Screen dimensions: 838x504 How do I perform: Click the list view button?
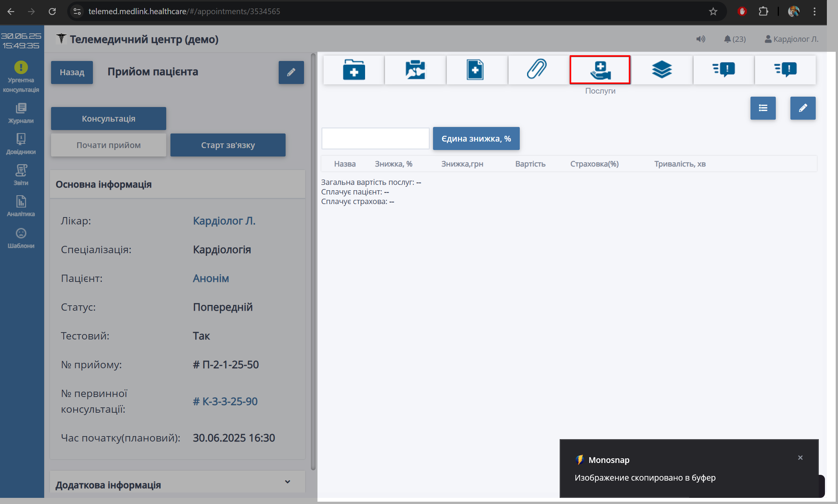point(763,108)
